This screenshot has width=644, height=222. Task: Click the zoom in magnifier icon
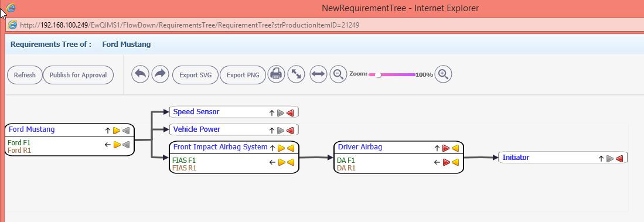pos(443,75)
